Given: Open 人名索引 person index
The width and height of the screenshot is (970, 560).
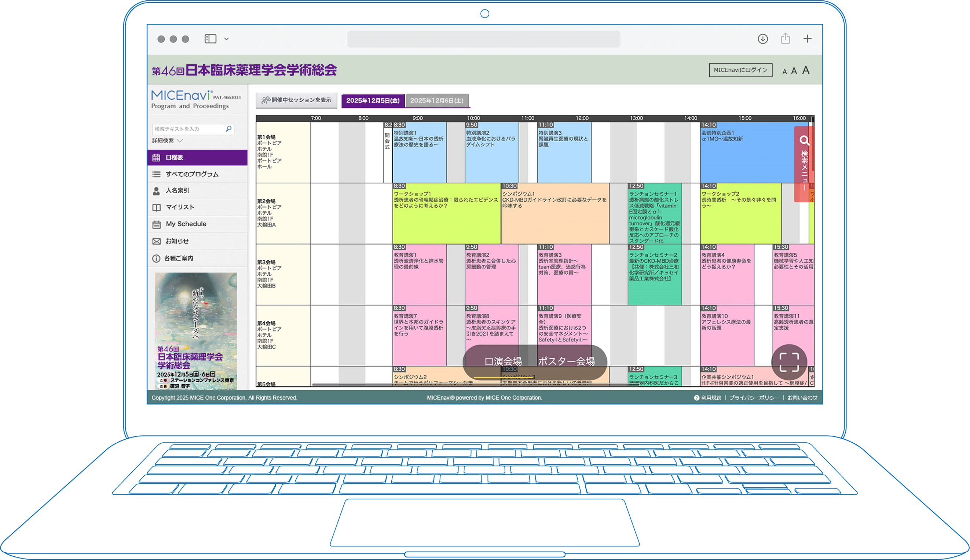Looking at the screenshot, I should (x=177, y=190).
